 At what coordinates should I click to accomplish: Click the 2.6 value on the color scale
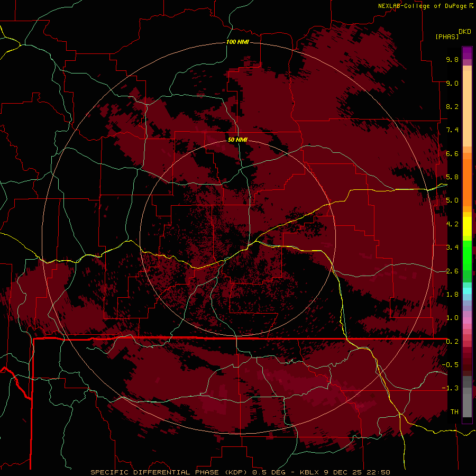[452, 271]
